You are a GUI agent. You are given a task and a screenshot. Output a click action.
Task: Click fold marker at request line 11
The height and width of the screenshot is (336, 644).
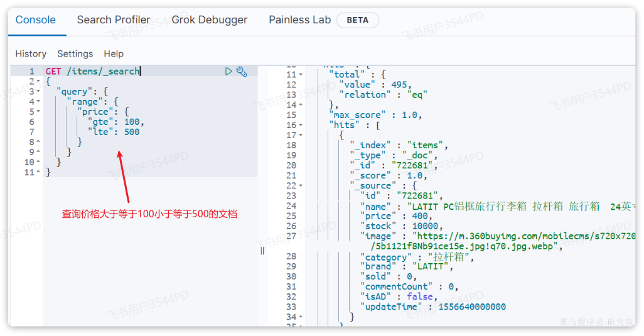(x=38, y=172)
